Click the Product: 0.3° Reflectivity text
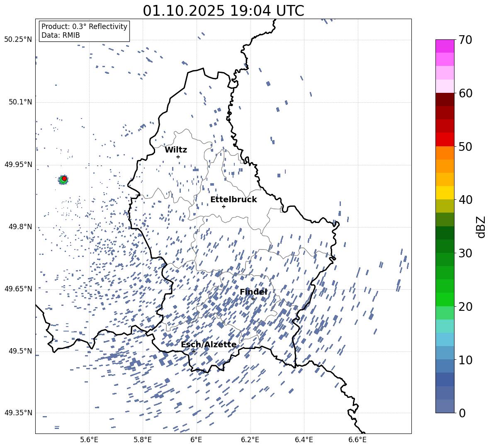Viewport: 491px width, 448px height. pos(84,27)
